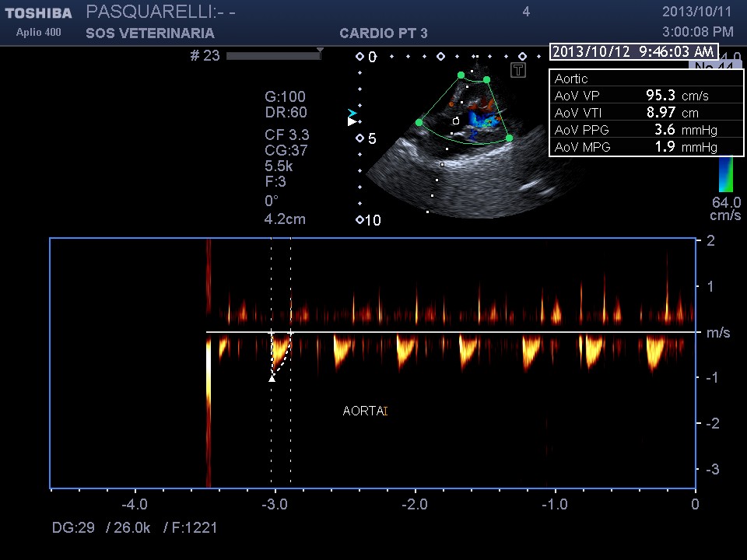This screenshot has width=747, height=560.
Task: Grab the top-right green color box handle
Action: click(x=487, y=79)
